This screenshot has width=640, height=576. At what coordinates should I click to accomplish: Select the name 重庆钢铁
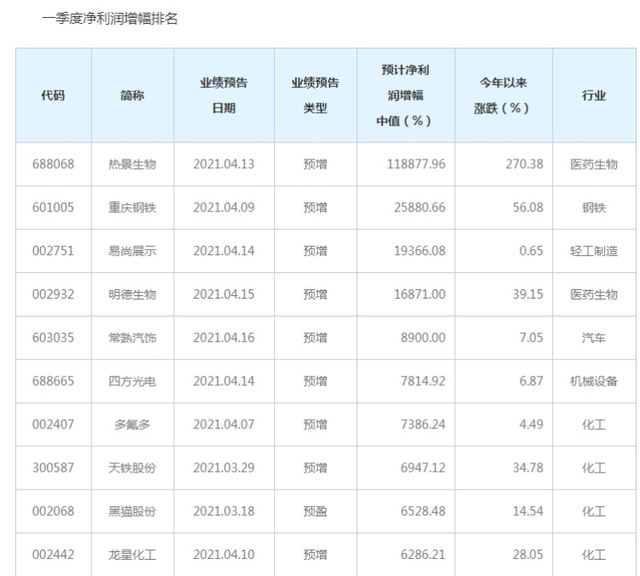[x=132, y=207]
